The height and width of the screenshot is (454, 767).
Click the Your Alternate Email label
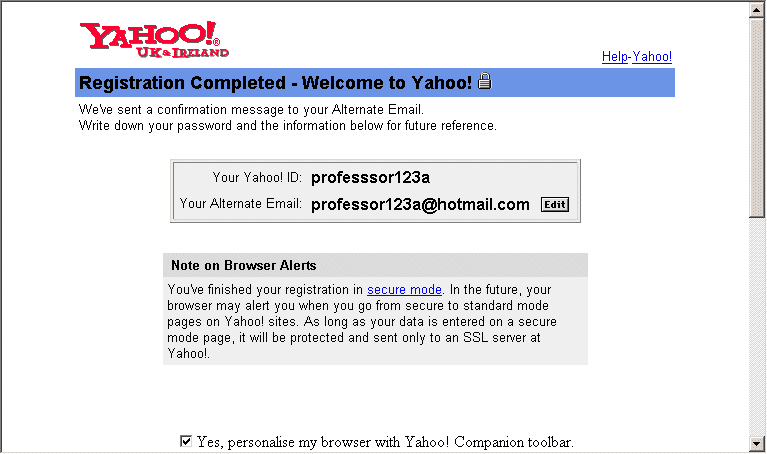(240, 204)
